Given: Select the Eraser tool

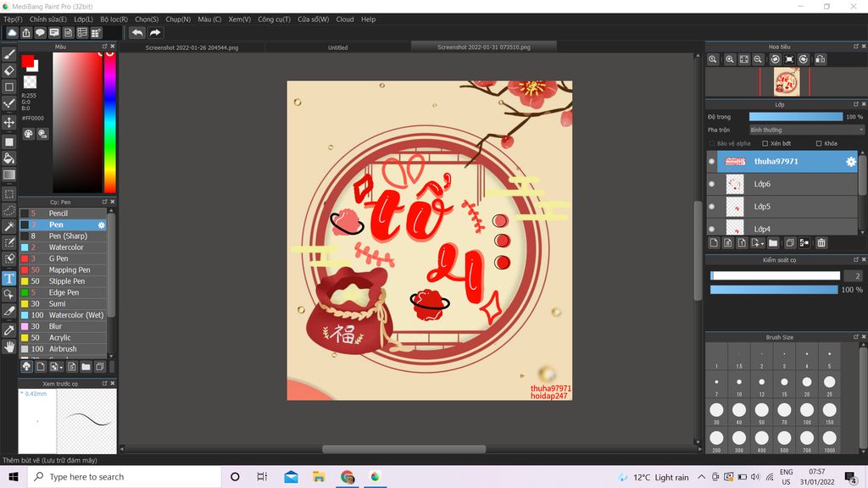Looking at the screenshot, I should pos(9,70).
